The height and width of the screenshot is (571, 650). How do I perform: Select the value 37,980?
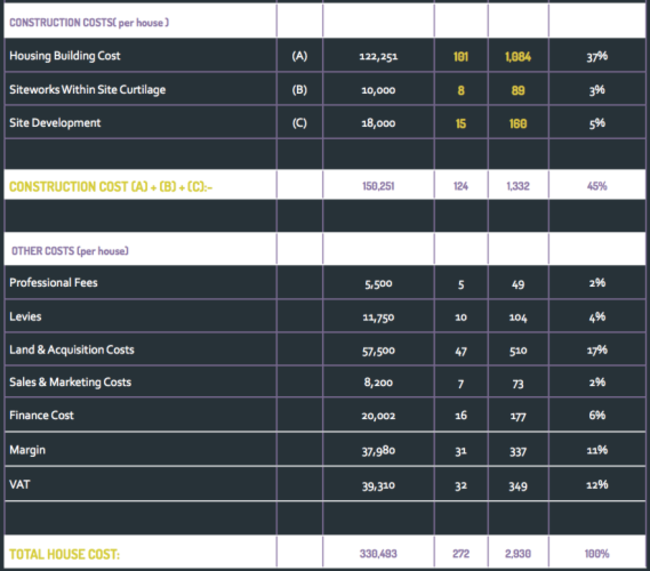click(378, 451)
